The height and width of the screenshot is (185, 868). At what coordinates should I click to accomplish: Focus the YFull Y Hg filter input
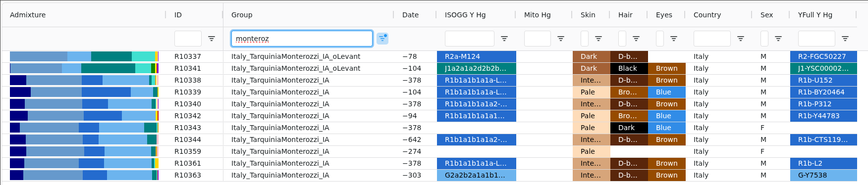(816, 39)
